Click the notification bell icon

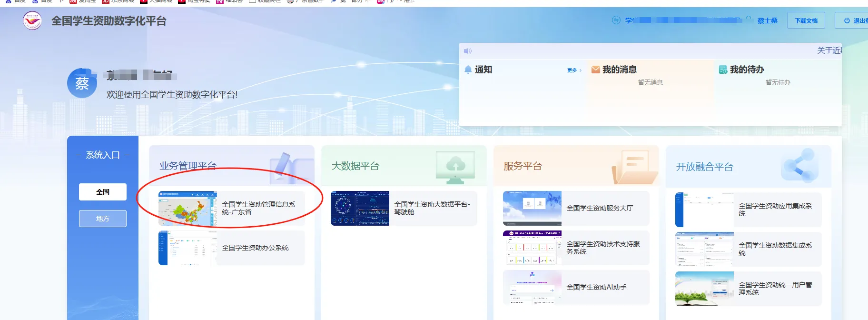coord(468,70)
